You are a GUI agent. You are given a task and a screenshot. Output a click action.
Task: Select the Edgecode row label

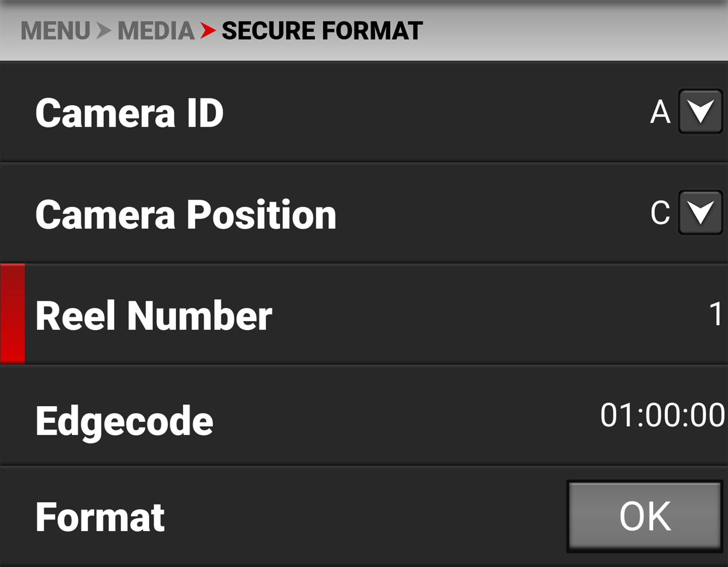click(124, 421)
